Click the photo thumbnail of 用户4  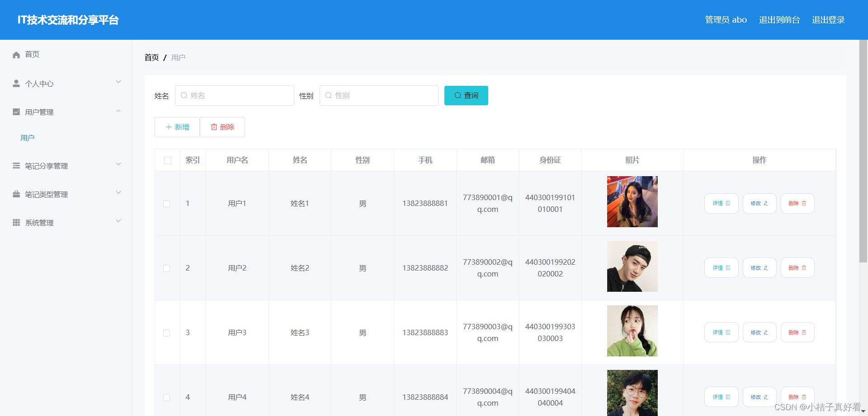tap(632, 393)
